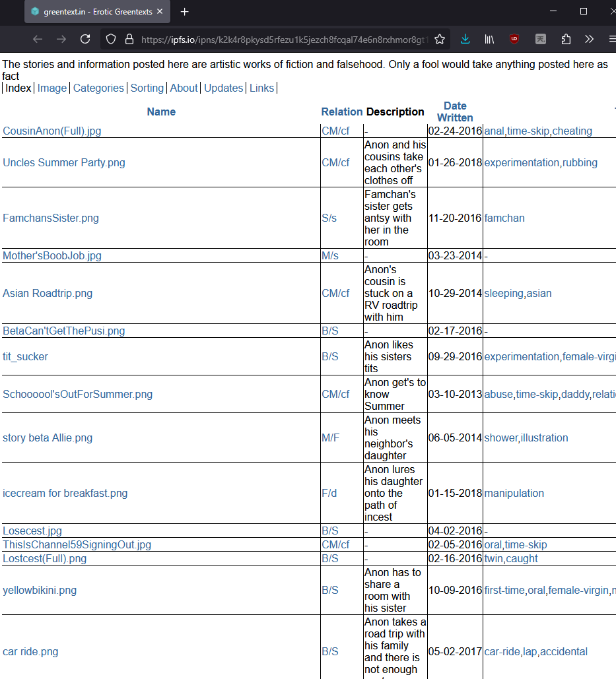
Task: Open the Updates navigation link
Action: coord(224,88)
